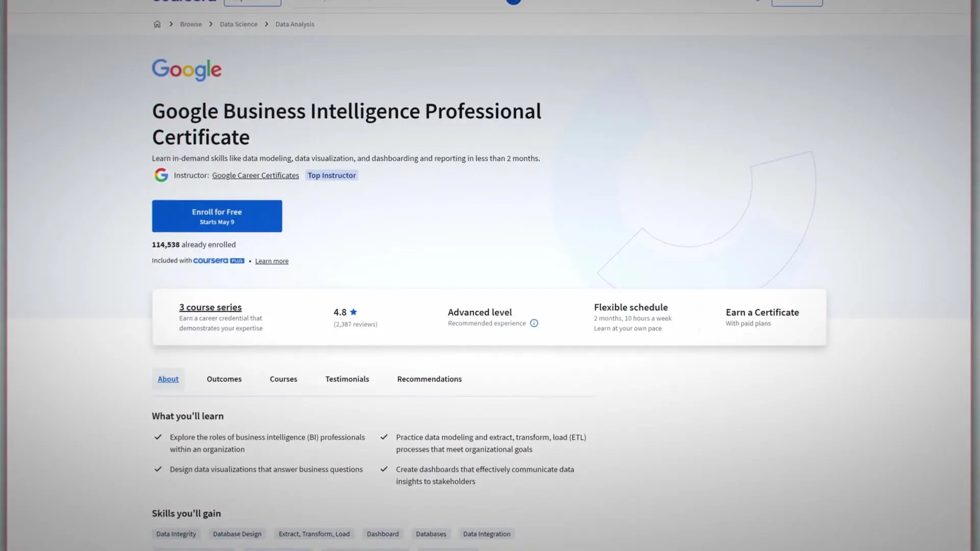
Task: Click the Google G instructor icon
Action: (x=161, y=175)
